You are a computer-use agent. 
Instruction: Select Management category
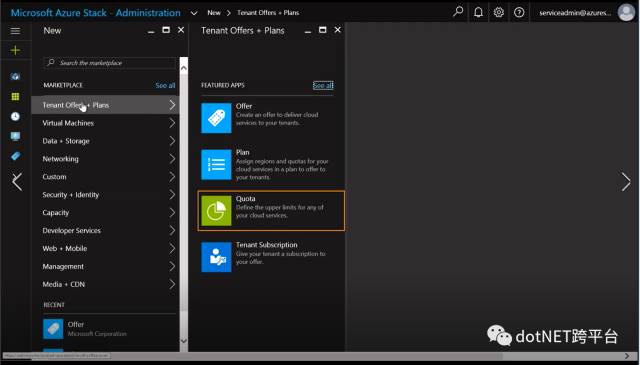pyautogui.click(x=105, y=266)
